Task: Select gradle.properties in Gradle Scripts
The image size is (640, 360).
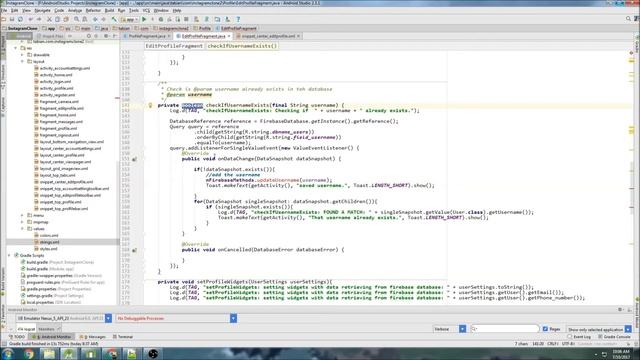Action: click(x=41, y=289)
